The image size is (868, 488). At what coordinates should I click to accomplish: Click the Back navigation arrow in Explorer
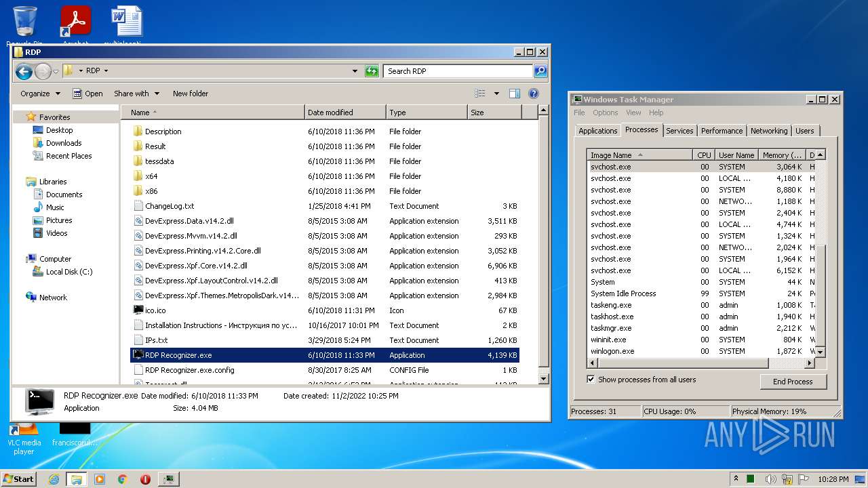pos(24,71)
